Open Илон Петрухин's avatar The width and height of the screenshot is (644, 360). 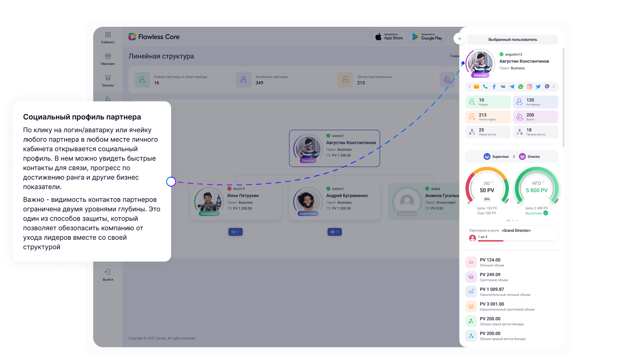click(x=209, y=201)
